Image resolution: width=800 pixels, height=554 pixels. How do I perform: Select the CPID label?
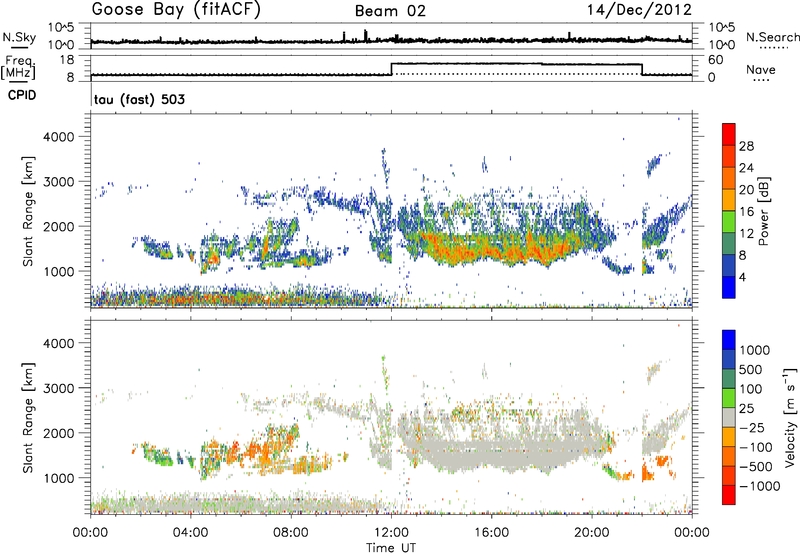(x=22, y=95)
